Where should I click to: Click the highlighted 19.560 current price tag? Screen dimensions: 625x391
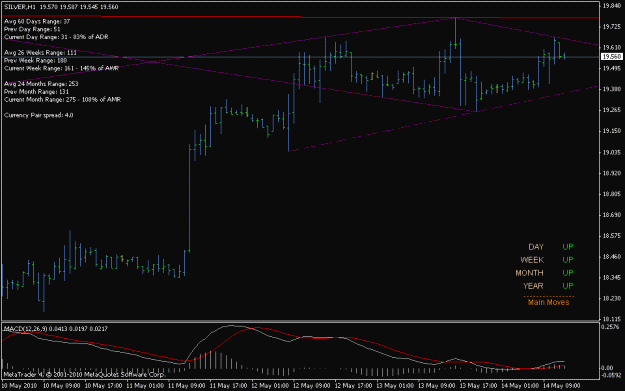pos(612,57)
